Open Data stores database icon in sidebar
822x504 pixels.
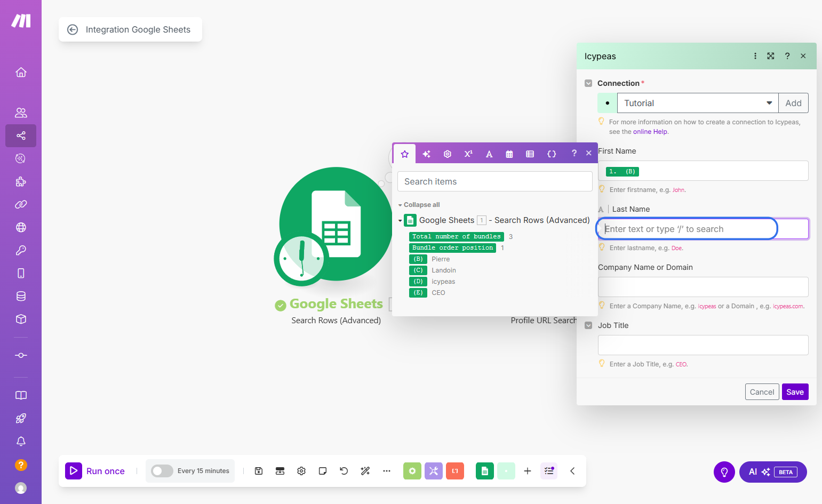(x=21, y=296)
